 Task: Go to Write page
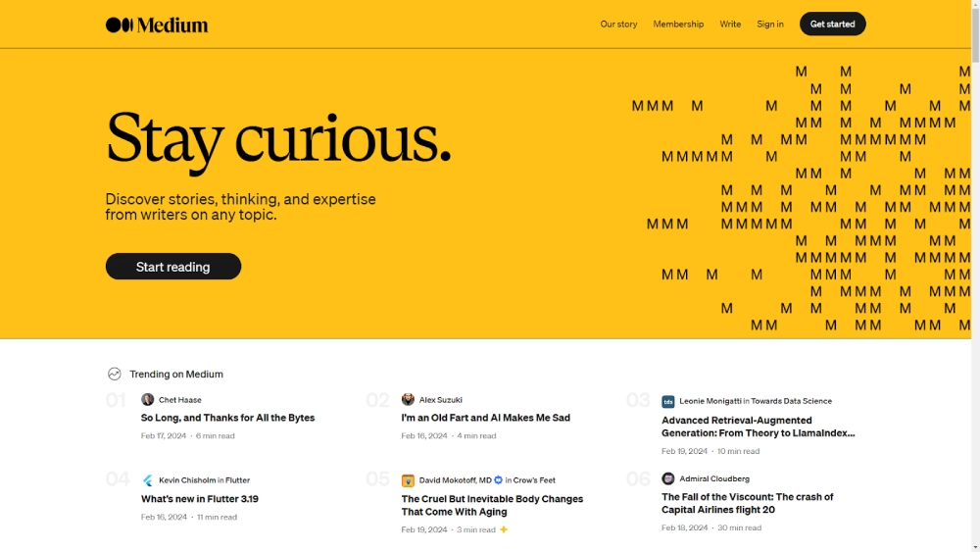(730, 25)
